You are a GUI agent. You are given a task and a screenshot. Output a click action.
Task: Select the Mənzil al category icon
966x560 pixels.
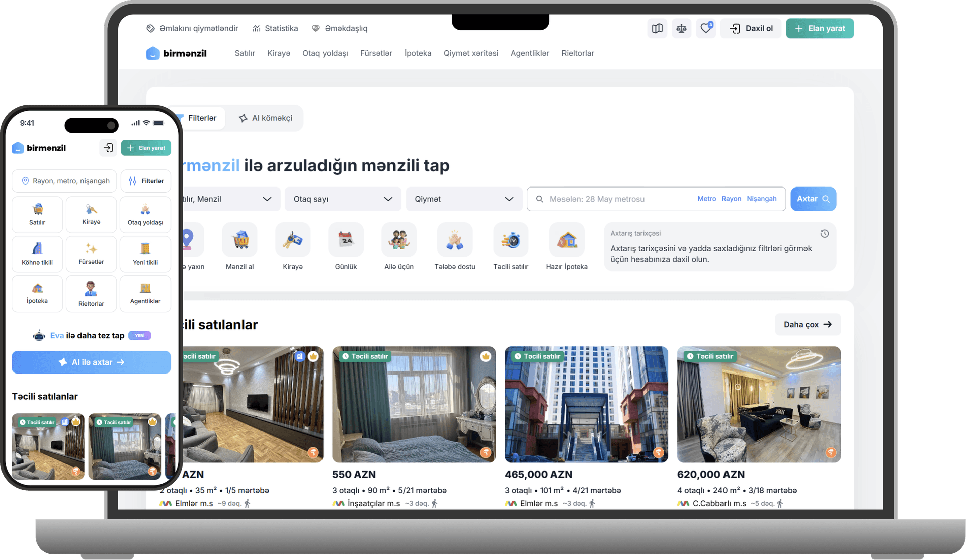(x=240, y=239)
